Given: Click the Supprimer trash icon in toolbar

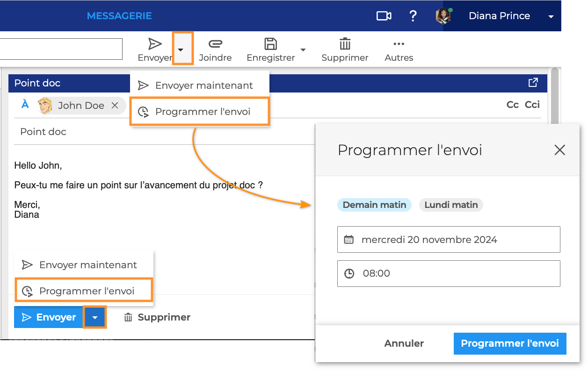Looking at the screenshot, I should tap(345, 44).
